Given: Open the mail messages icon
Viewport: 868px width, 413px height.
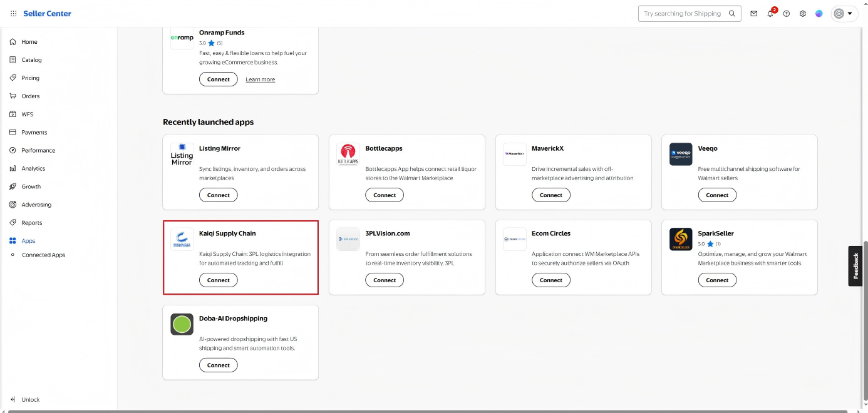Looking at the screenshot, I should pos(754,14).
